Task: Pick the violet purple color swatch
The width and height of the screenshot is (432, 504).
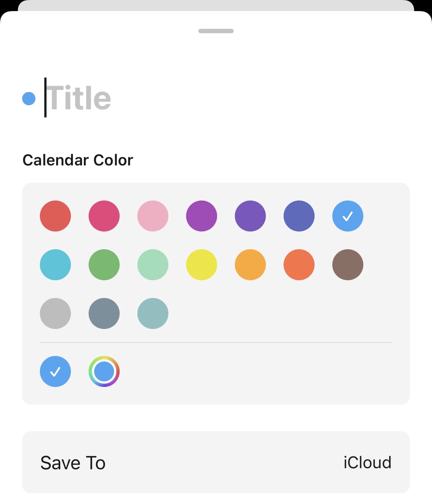Action: 250,216
